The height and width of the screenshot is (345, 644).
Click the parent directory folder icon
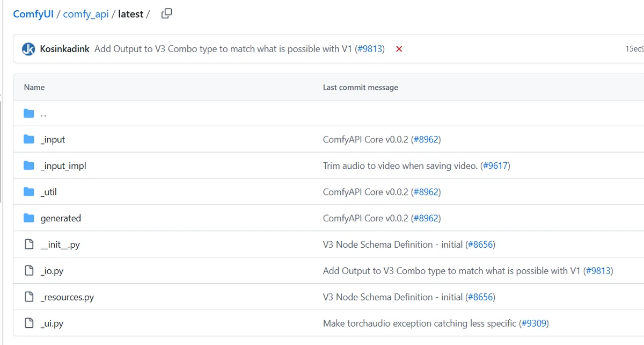click(29, 113)
